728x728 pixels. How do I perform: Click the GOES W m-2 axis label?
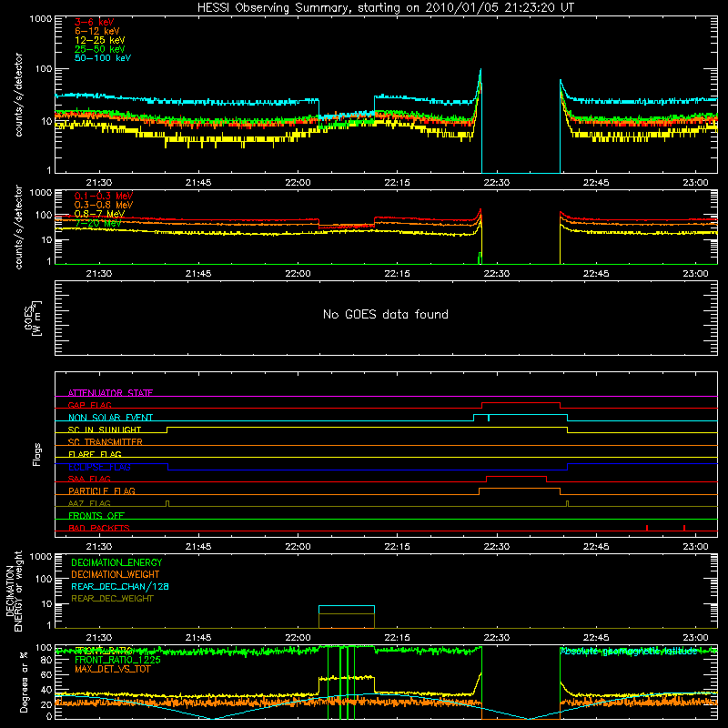(33, 318)
